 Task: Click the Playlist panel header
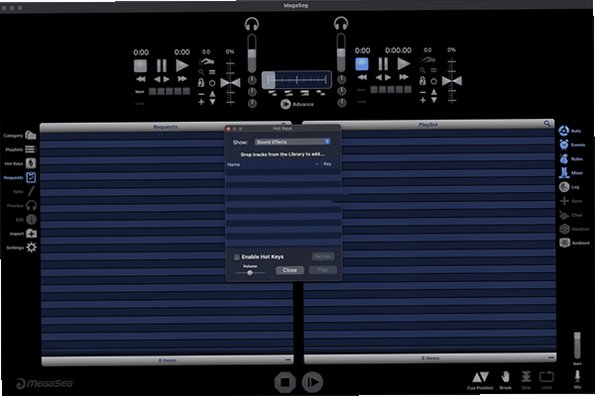click(x=428, y=124)
